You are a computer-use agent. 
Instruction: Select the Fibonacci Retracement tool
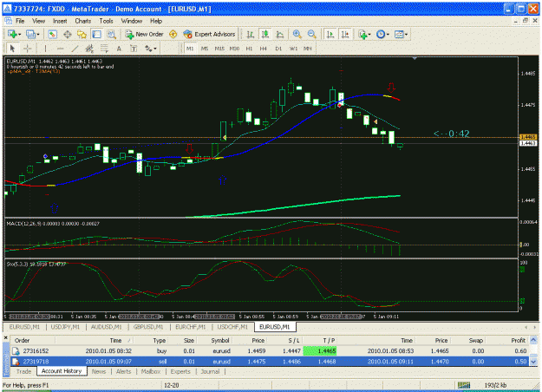(104, 49)
